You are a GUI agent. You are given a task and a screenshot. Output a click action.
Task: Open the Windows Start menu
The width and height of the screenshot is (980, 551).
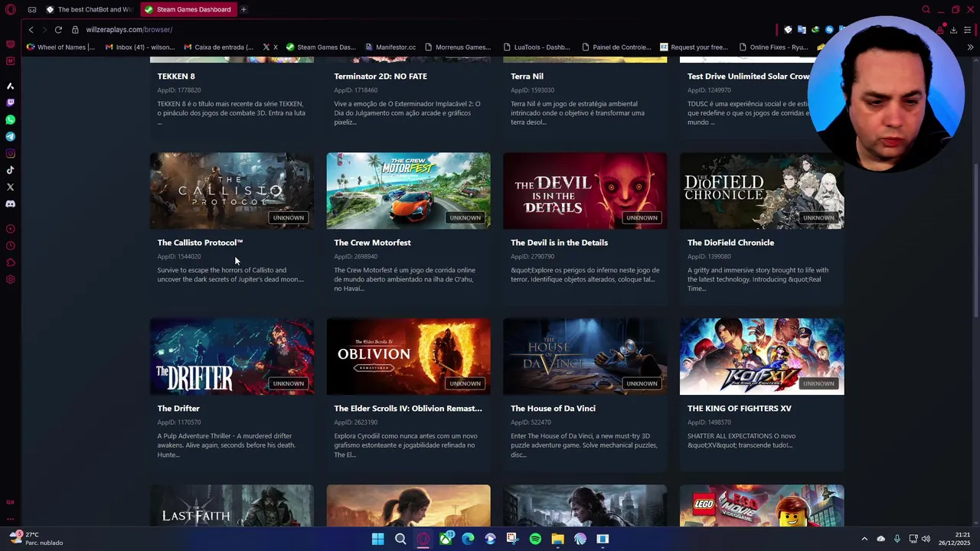pyautogui.click(x=377, y=539)
